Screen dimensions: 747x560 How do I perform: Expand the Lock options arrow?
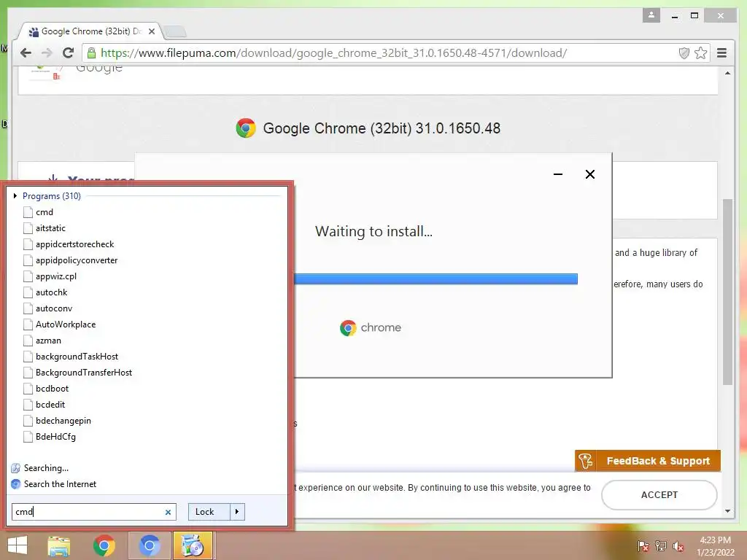coord(237,512)
